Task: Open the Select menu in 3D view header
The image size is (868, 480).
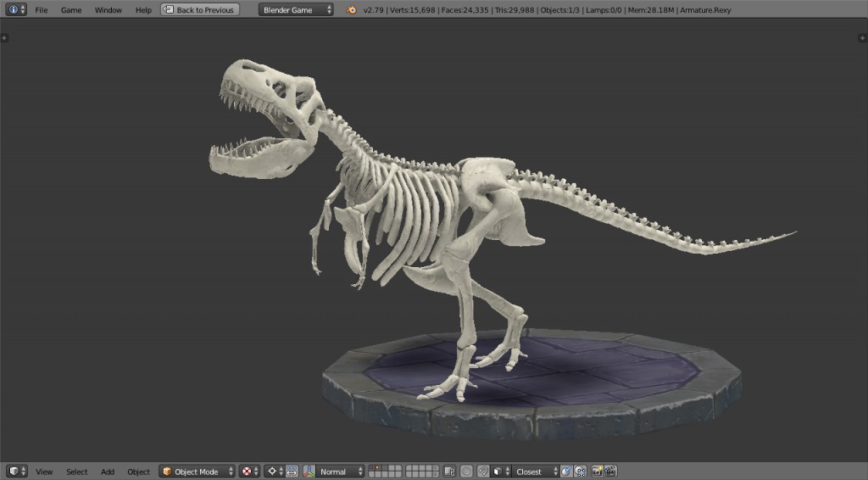Action: [77, 472]
